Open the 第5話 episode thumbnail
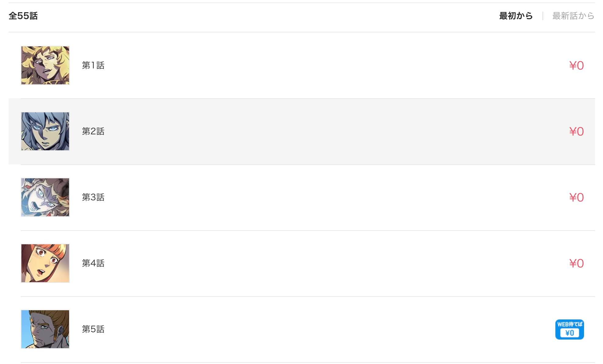This screenshot has width=603, height=364. tap(45, 329)
